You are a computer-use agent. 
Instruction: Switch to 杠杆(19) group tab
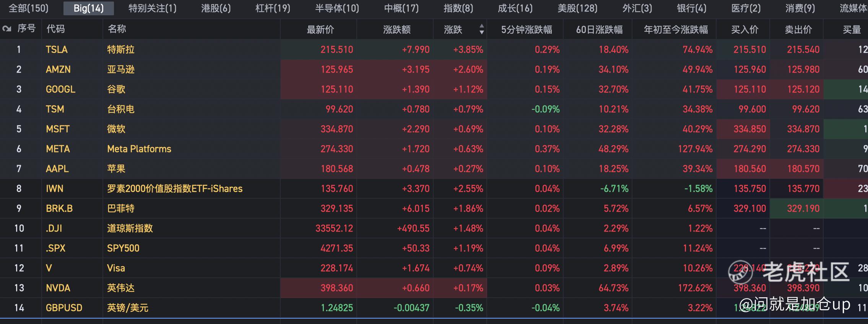pos(273,8)
